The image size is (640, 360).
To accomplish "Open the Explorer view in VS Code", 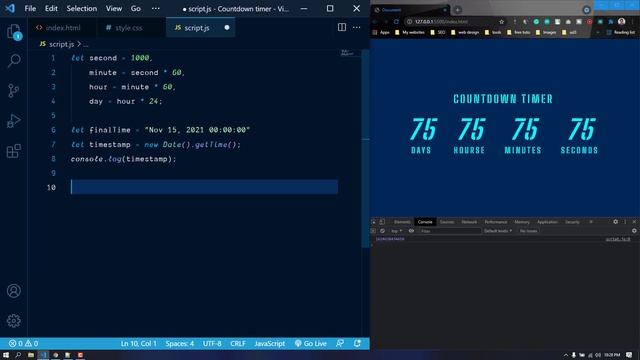I will tap(14, 32).
